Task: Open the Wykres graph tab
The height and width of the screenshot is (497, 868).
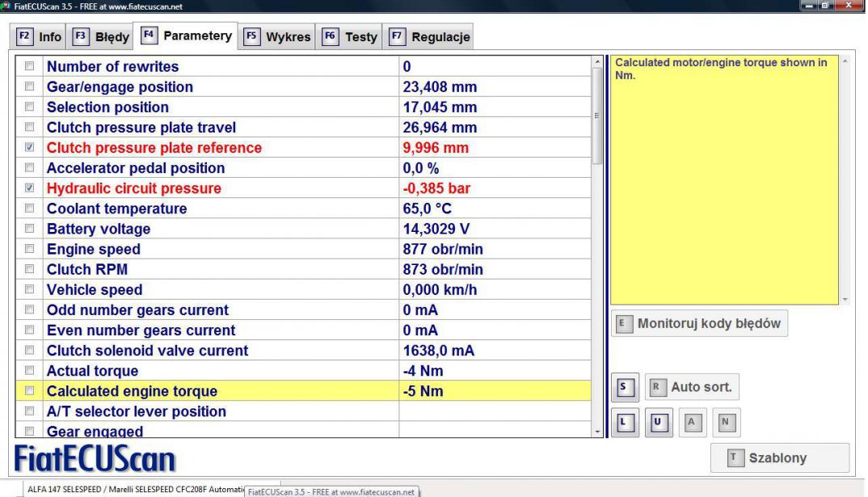Action: (x=276, y=37)
